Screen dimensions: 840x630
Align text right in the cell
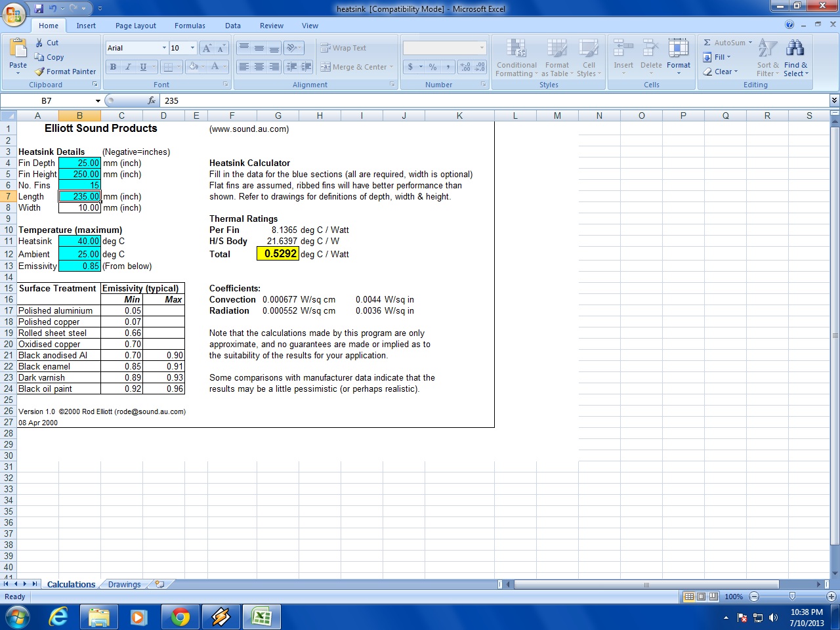[x=274, y=67]
